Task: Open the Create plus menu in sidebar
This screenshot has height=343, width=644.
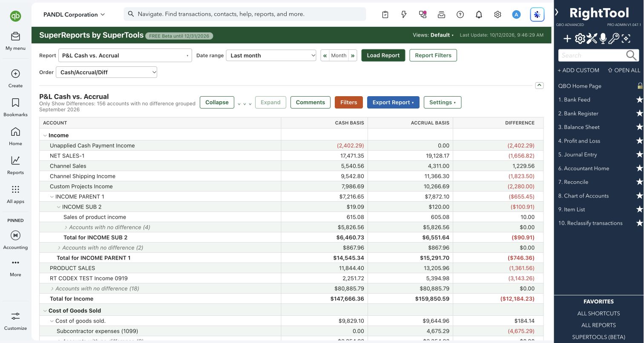Action: tap(15, 74)
